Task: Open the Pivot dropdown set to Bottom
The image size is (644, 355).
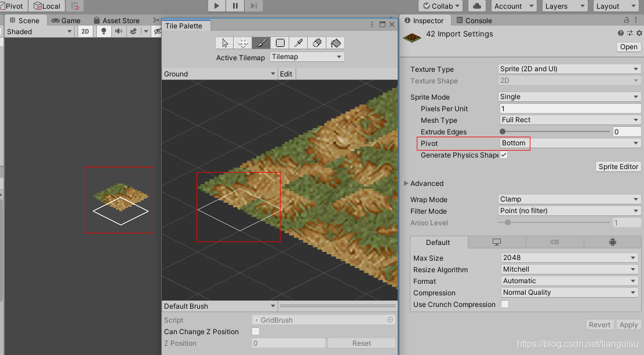Action: pos(570,143)
